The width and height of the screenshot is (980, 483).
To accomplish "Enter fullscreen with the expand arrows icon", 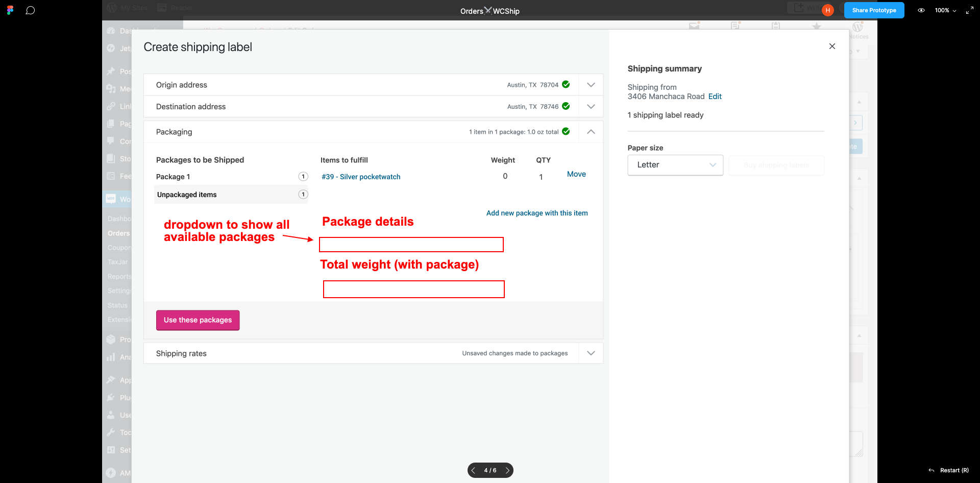I will click(970, 10).
